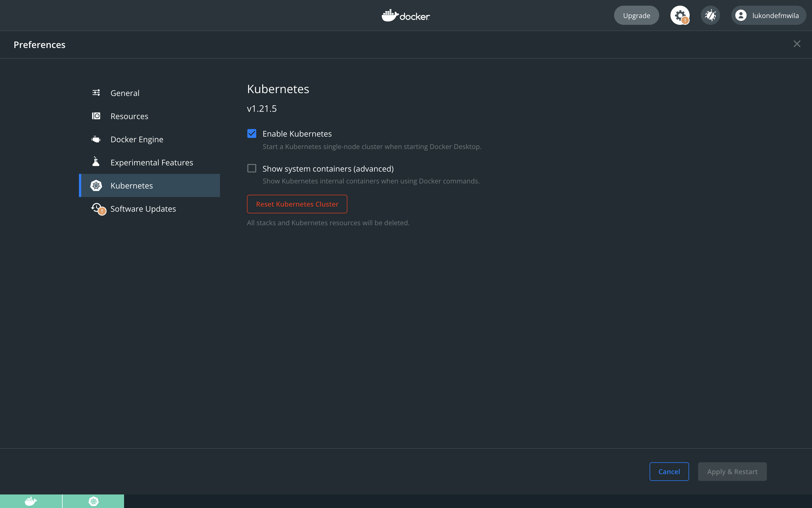Click the Upgrade button

(x=637, y=16)
